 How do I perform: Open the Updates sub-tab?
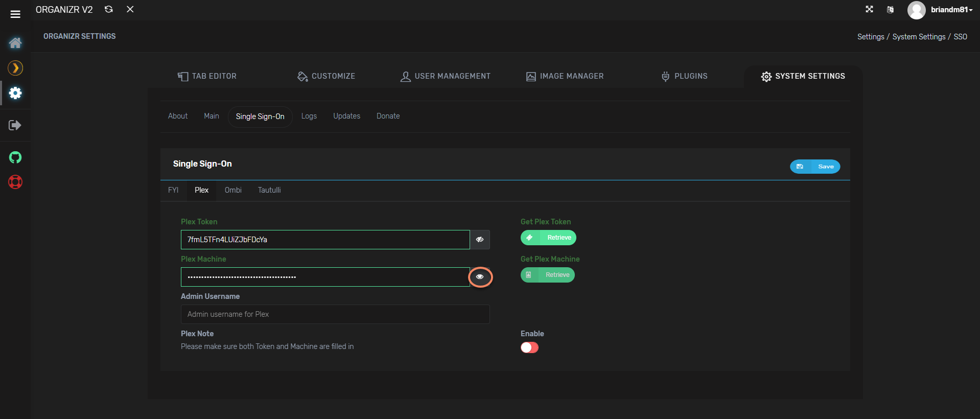pos(347,116)
